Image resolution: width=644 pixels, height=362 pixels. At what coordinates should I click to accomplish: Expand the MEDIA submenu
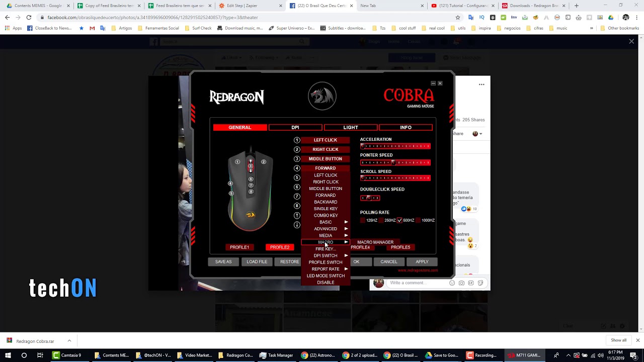[x=326, y=235]
